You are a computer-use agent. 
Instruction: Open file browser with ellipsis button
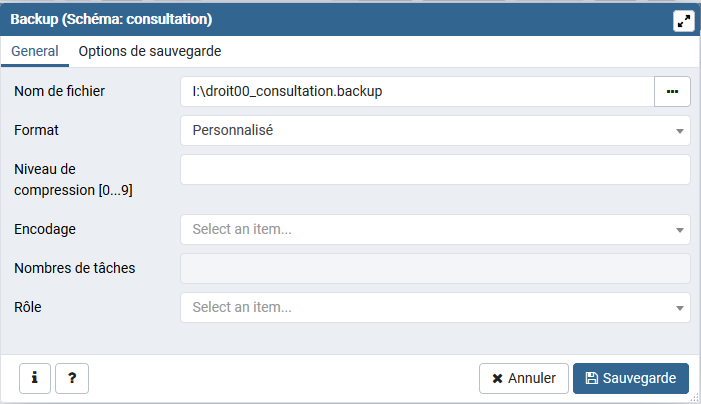click(x=672, y=91)
